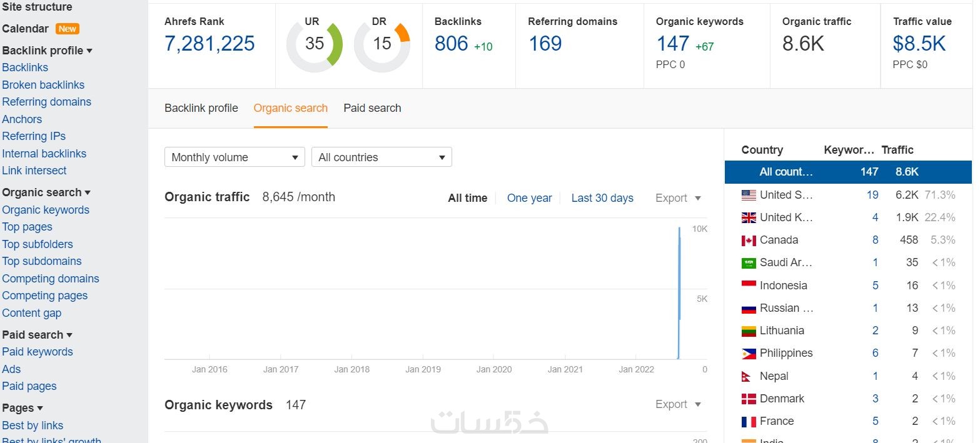Open Link intersect tool

[34, 171]
